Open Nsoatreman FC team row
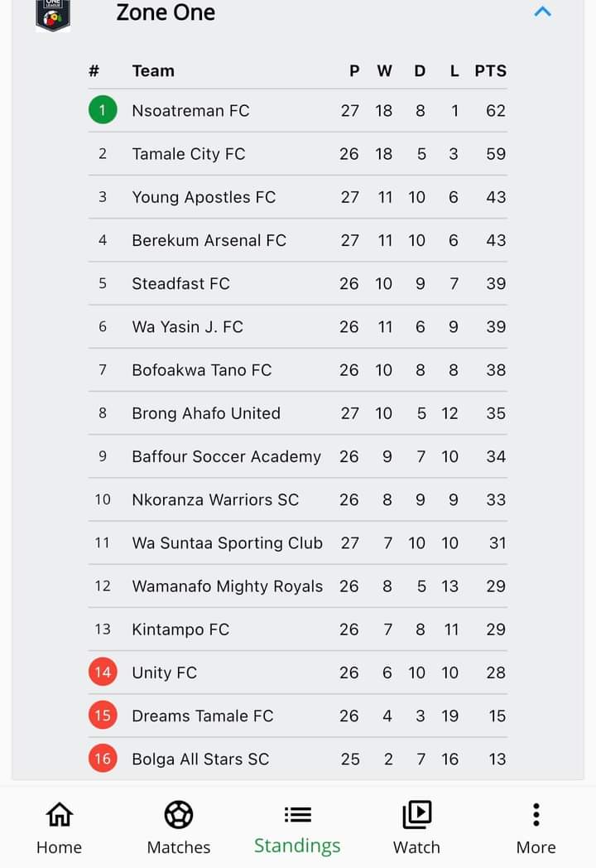Screen dimensions: 596x868 click(298, 111)
